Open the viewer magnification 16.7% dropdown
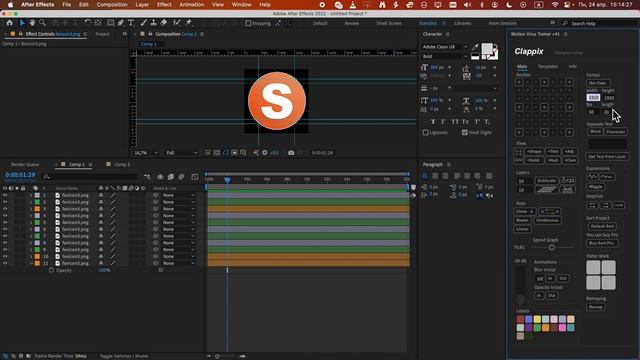The height and width of the screenshot is (360, 640). 146,153
